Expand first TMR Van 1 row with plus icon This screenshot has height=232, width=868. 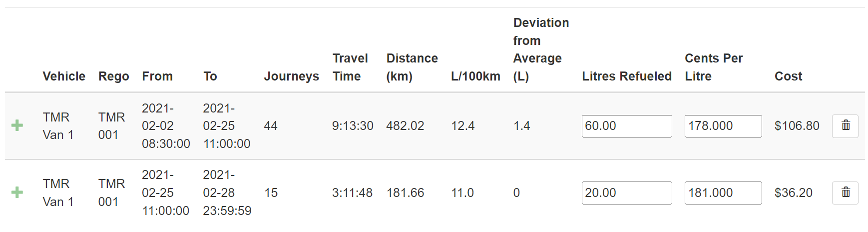[17, 125]
